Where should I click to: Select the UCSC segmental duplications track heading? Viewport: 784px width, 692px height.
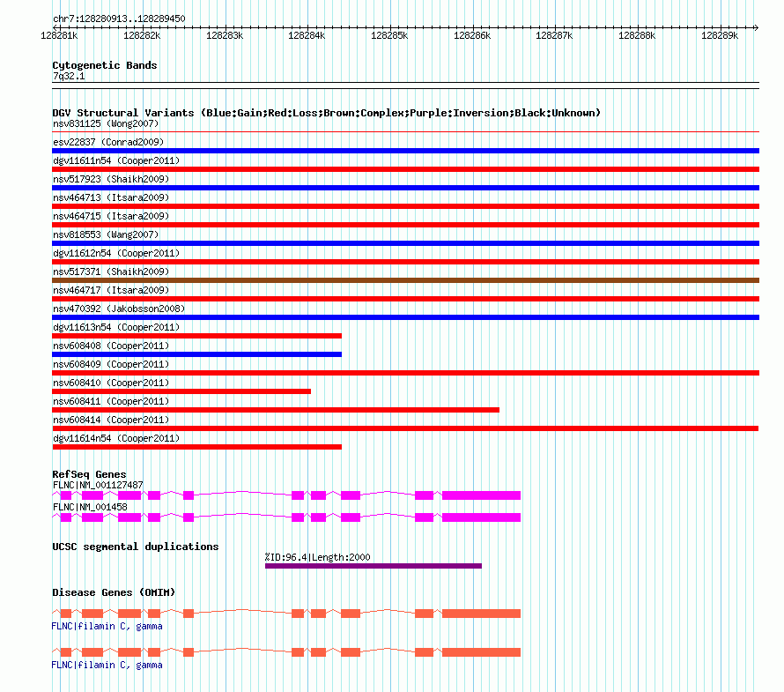(136, 547)
